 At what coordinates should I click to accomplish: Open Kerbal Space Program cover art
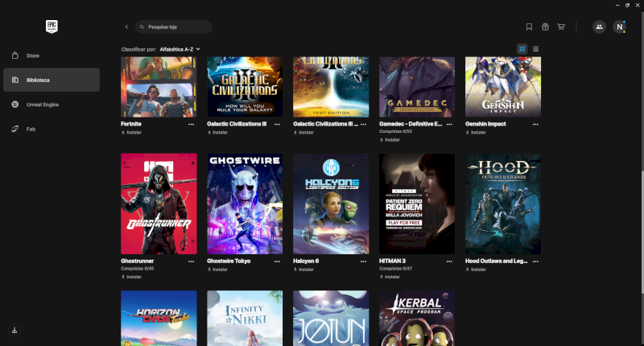(417, 319)
